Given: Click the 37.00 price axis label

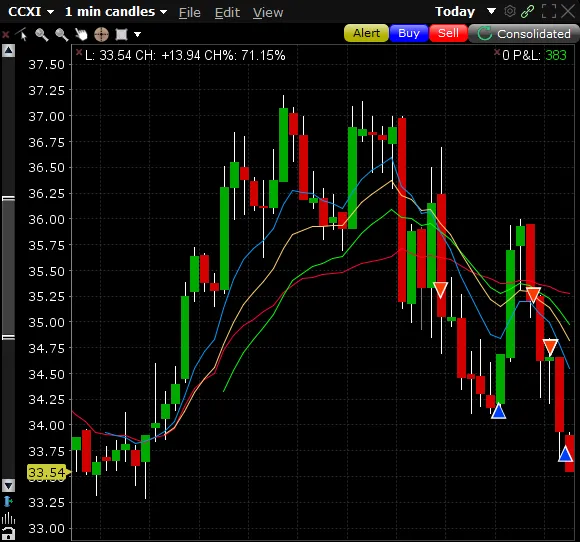Looking at the screenshot, I should [47, 117].
